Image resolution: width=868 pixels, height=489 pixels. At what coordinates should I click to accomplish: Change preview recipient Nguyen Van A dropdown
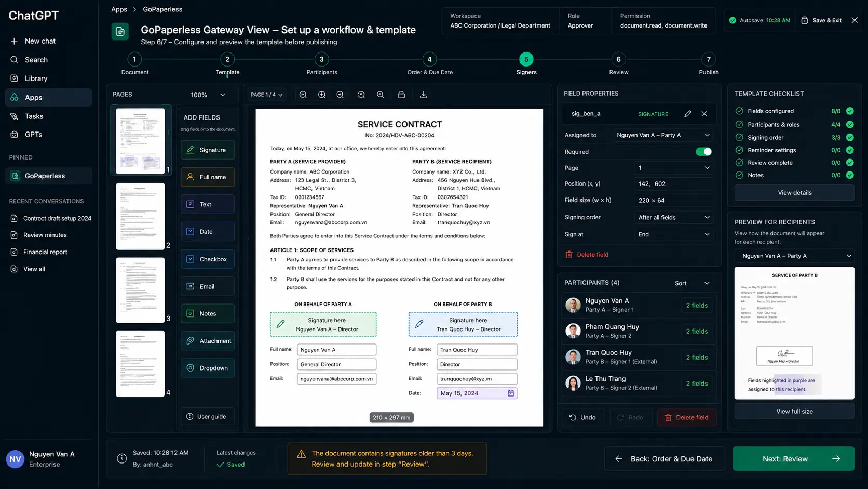click(x=794, y=256)
